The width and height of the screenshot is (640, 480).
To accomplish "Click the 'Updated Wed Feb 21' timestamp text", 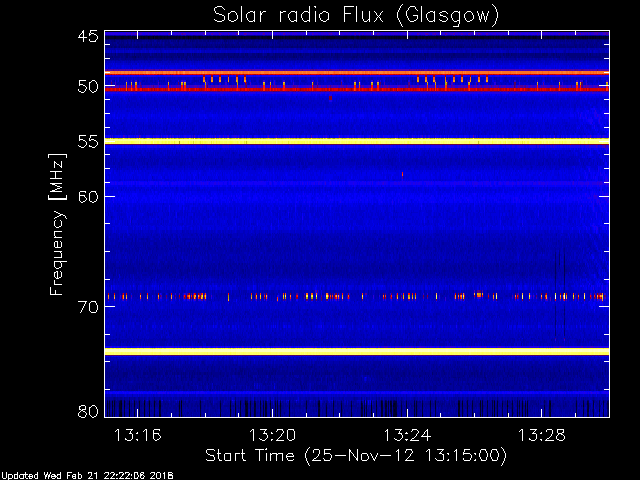I will click(87, 476).
